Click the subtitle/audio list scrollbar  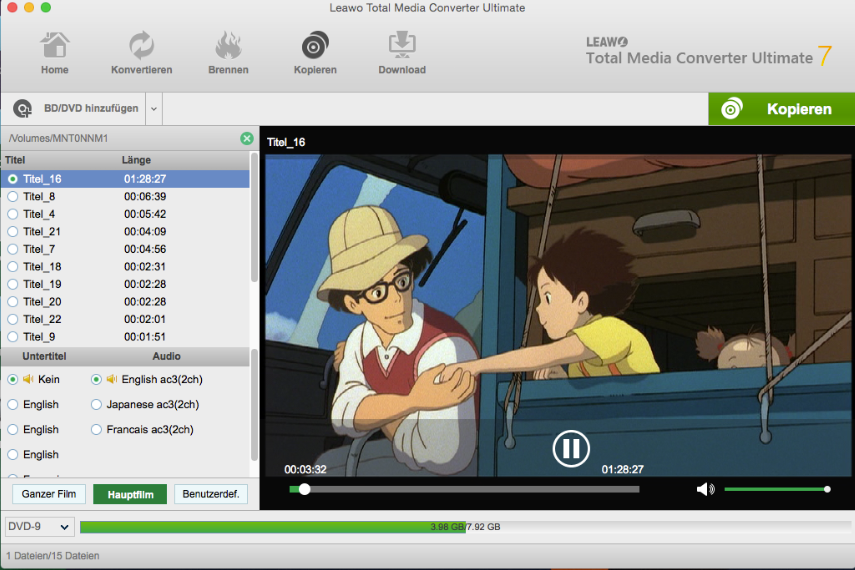pyautogui.click(x=254, y=405)
